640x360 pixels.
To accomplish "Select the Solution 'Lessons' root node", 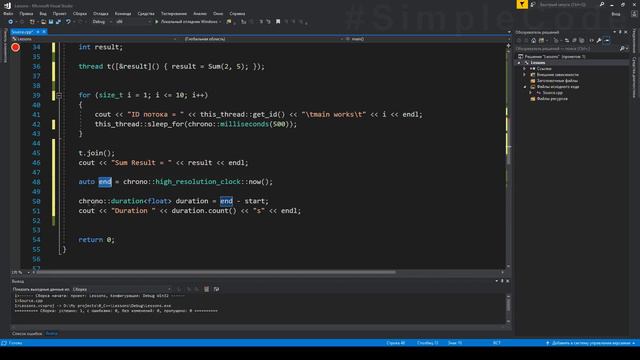I will point(555,56).
